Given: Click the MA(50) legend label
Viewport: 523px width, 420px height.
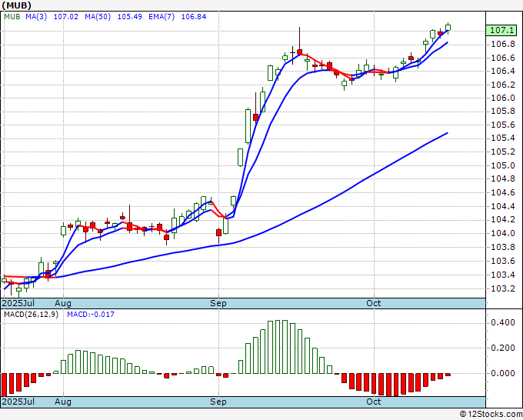Looking at the screenshot, I should 98,17.
